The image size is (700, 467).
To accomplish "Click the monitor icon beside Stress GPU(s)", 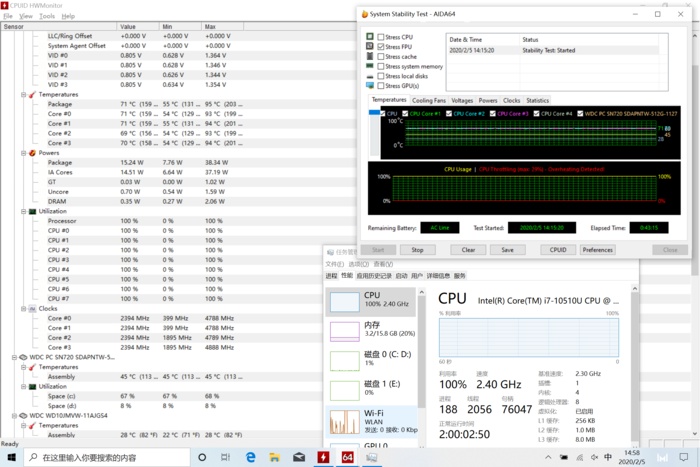I will pyautogui.click(x=370, y=85).
